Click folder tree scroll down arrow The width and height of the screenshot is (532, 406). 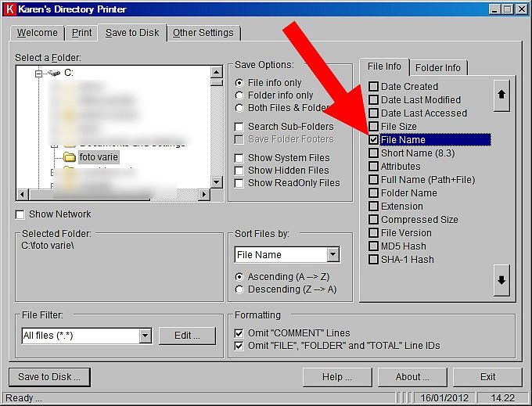pyautogui.click(x=217, y=181)
